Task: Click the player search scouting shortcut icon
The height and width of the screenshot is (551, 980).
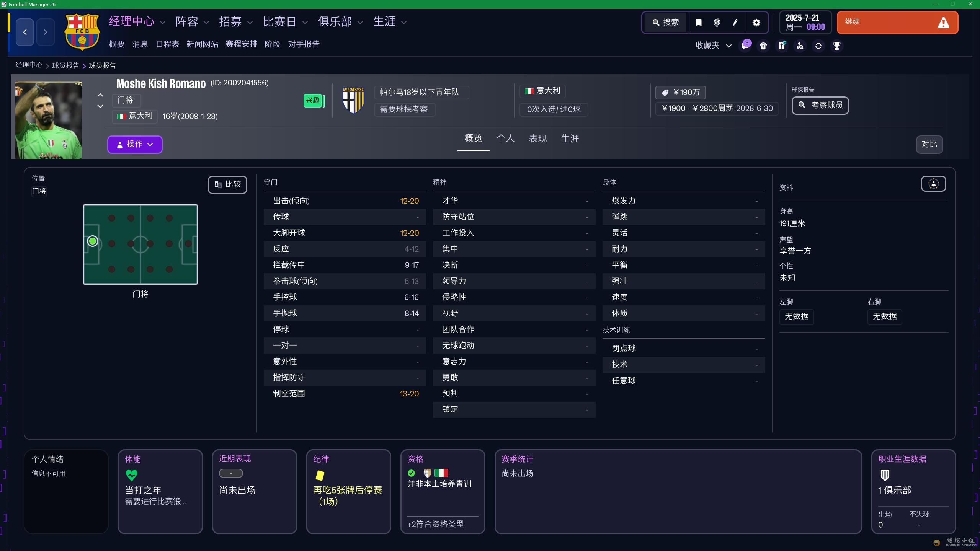Action: coord(800,46)
